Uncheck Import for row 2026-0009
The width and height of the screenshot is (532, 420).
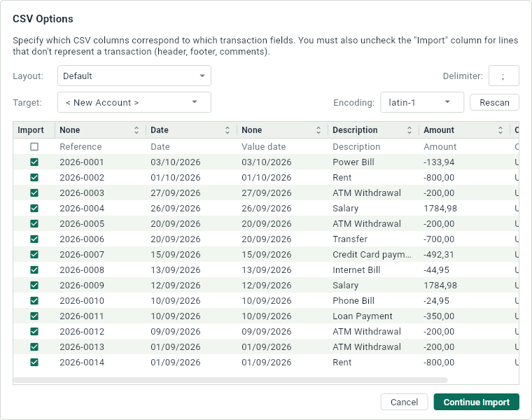click(34, 286)
